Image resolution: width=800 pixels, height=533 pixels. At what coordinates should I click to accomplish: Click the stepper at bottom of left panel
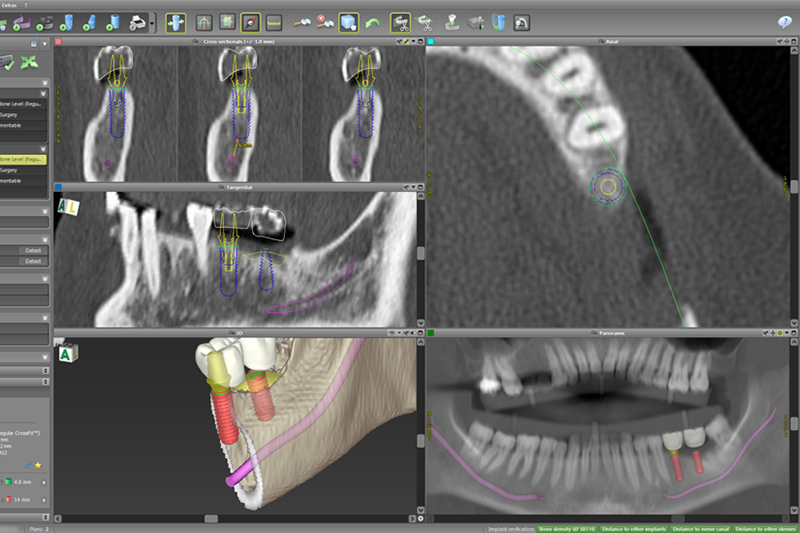pyautogui.click(x=45, y=517)
